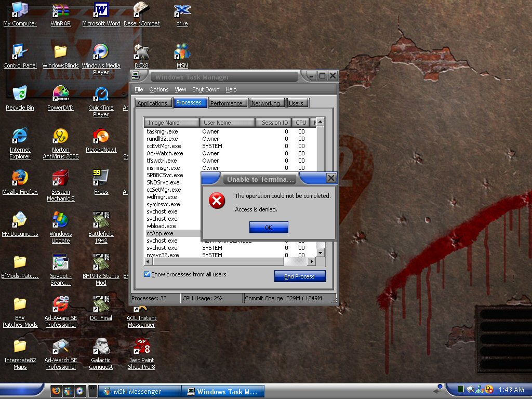The image size is (532, 399).
Task: Open Microsoft Word shortcut
Action: coord(101,14)
